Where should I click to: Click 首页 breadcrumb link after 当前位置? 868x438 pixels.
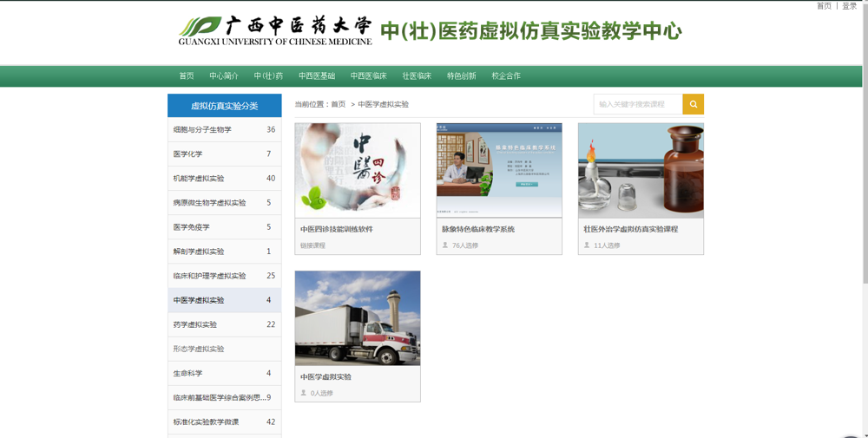tap(338, 104)
